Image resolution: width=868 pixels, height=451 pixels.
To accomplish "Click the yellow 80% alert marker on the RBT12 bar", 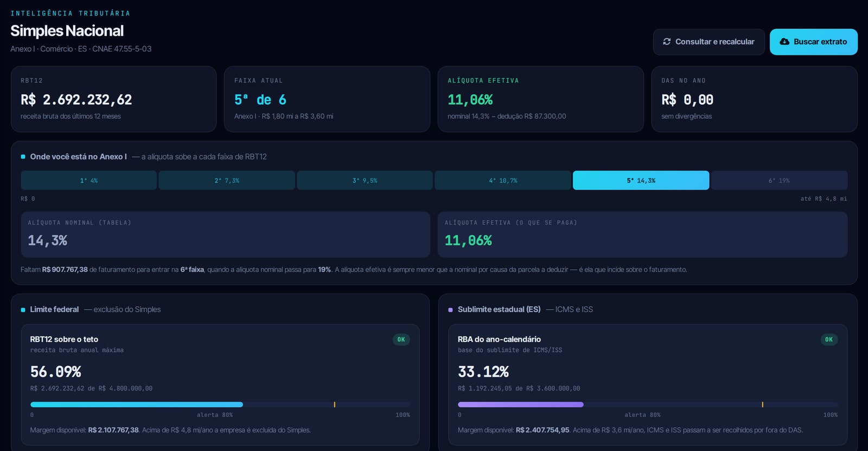I will pyautogui.click(x=334, y=404).
